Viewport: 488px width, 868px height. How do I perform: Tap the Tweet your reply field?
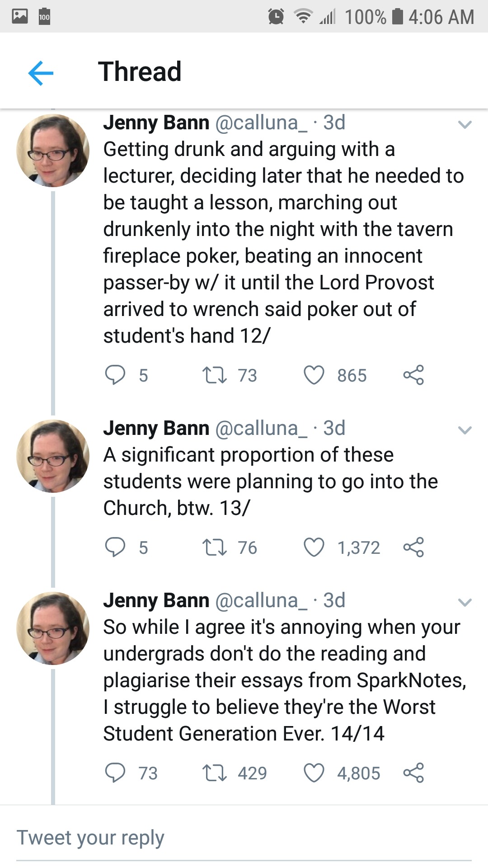(244, 838)
